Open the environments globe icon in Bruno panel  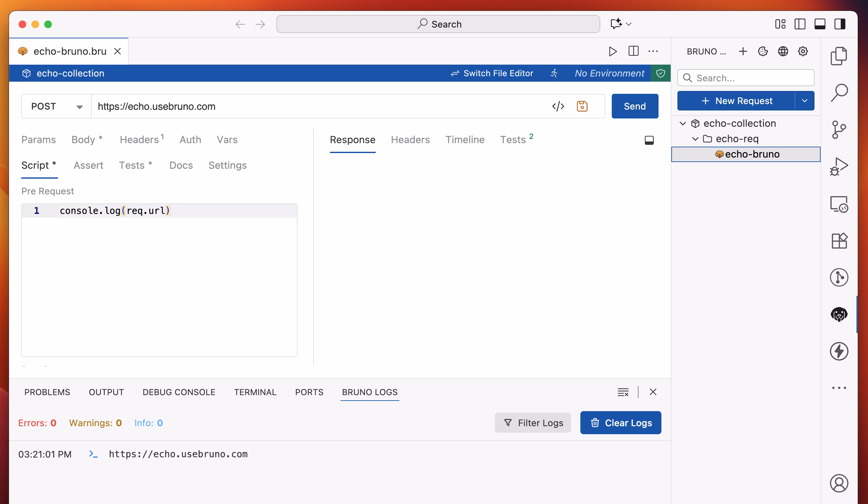[783, 51]
